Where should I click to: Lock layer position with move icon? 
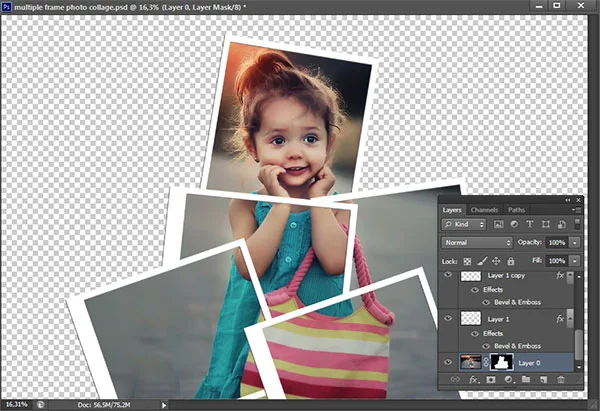(x=496, y=261)
